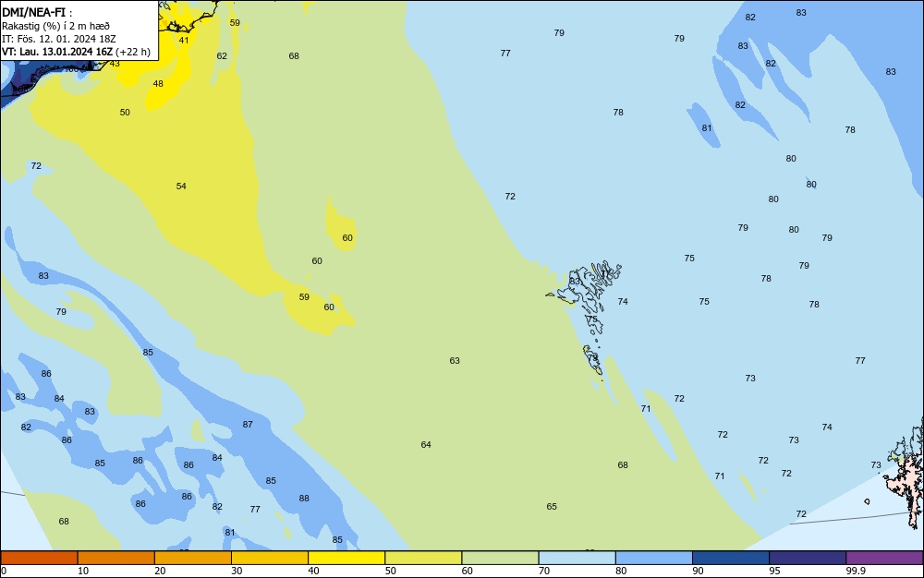
Task: Select the 90–95% dark blue legend swatch
Action: click(731, 558)
